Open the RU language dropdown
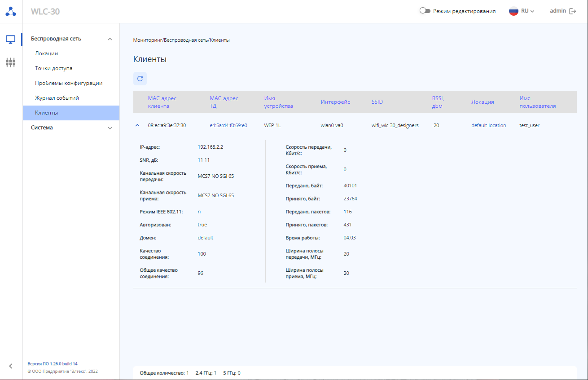 527,11
